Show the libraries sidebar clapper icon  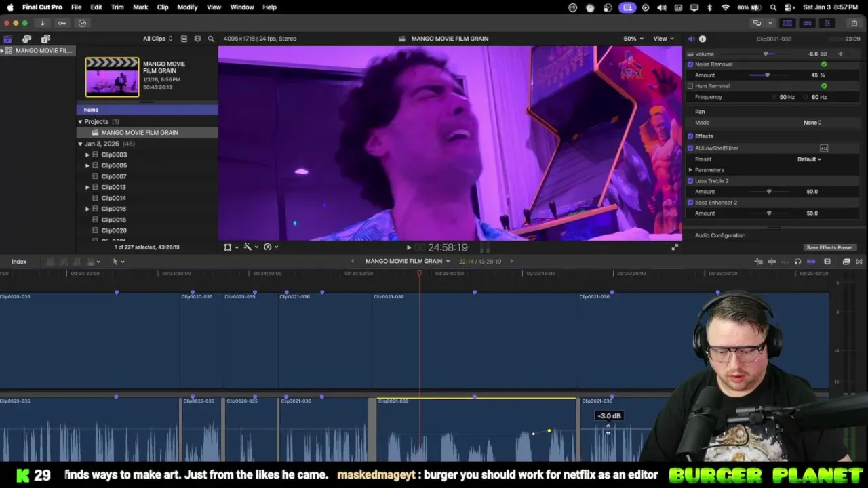click(7, 39)
